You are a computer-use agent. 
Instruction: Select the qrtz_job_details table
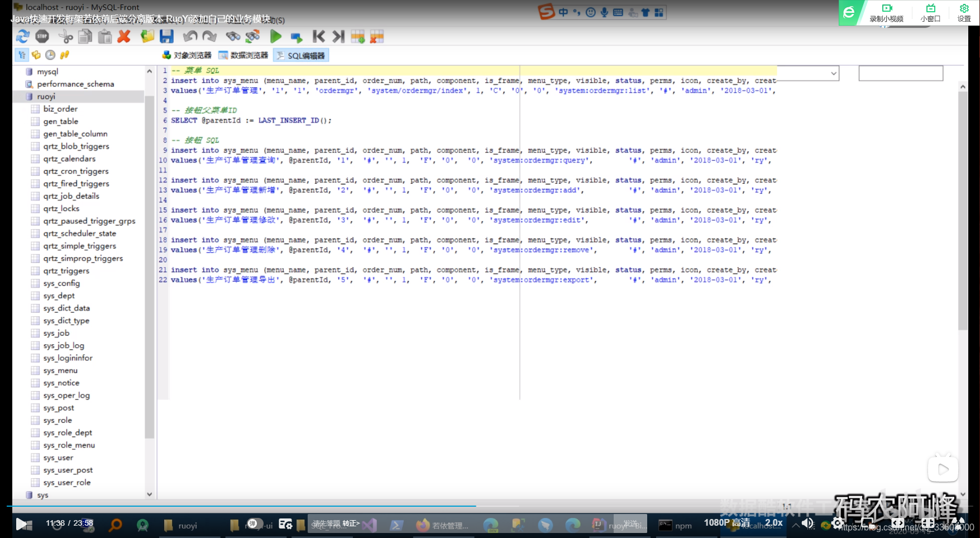(71, 196)
